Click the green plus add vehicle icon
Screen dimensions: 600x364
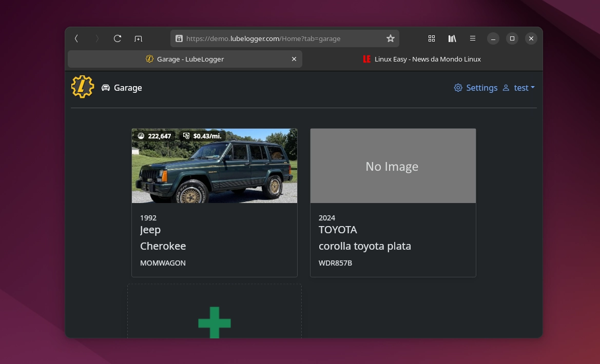(x=215, y=322)
